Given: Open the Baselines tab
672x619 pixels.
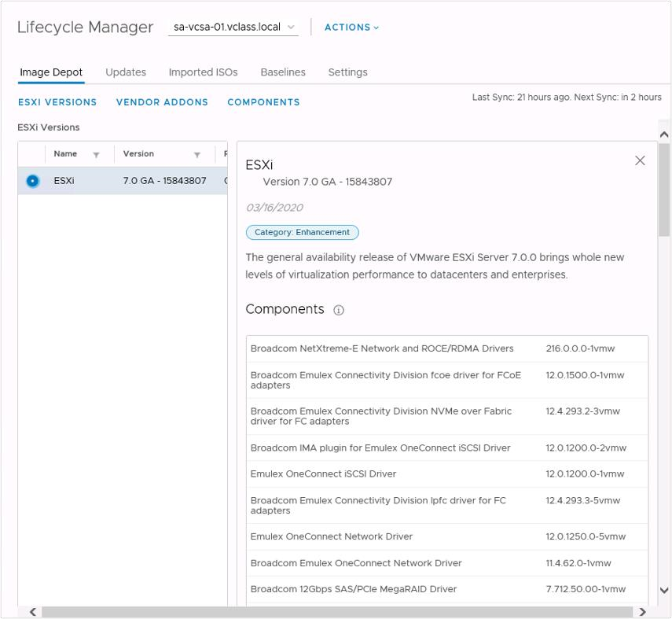Looking at the screenshot, I should pos(283,72).
